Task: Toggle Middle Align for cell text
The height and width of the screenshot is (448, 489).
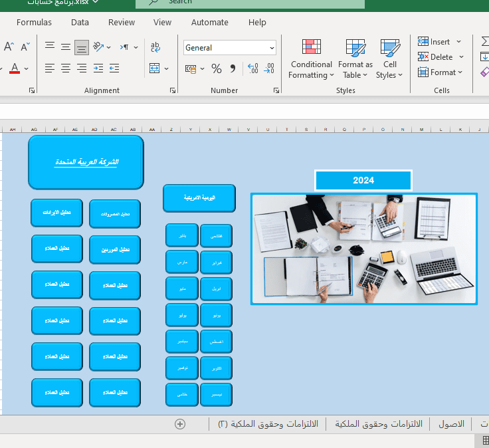Action: [66, 47]
